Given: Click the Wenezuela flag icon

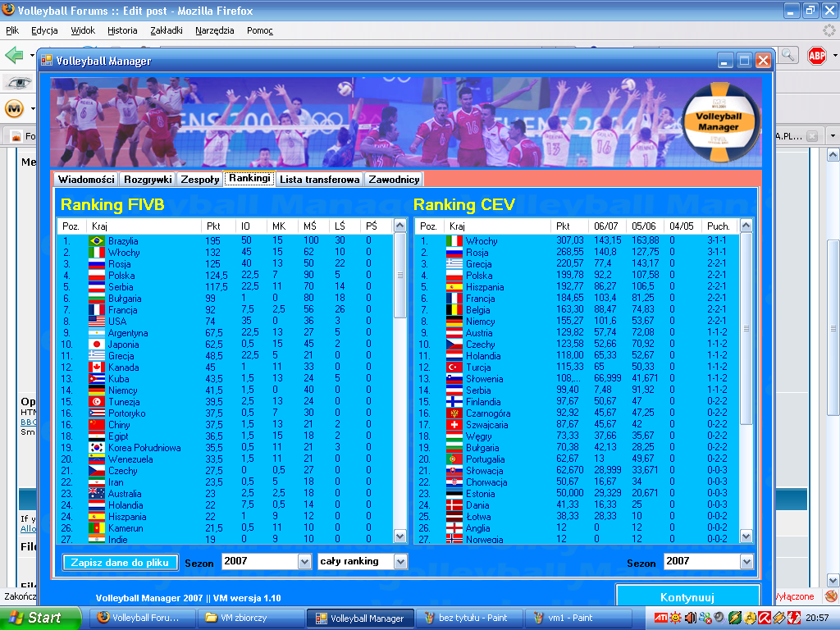Looking at the screenshot, I should 97,459.
